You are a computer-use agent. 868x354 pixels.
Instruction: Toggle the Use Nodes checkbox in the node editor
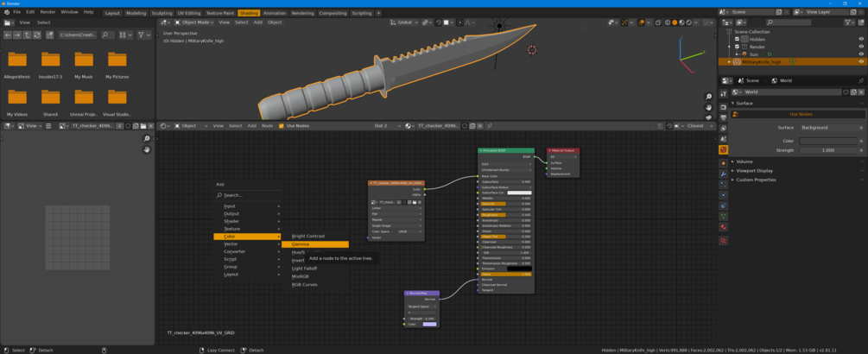pos(282,126)
